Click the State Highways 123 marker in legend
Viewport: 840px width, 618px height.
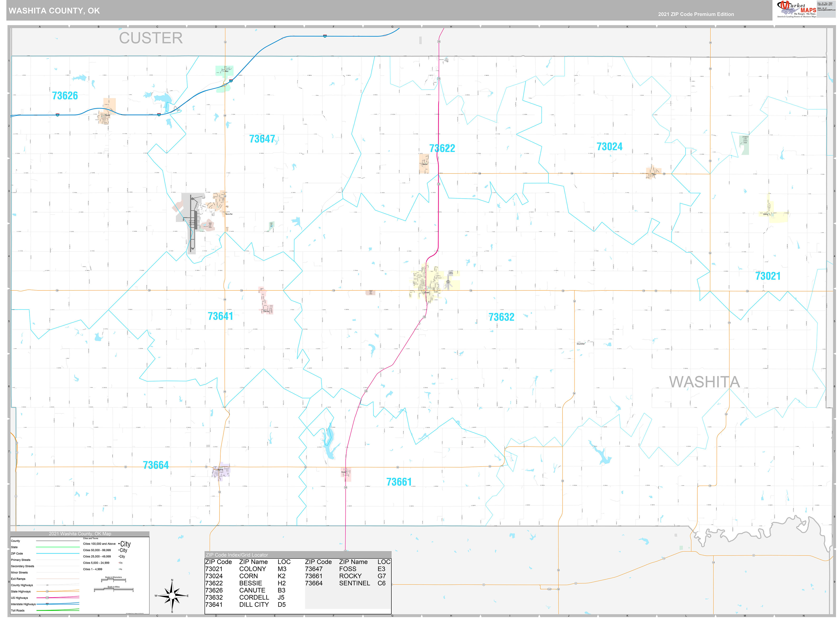47,591
